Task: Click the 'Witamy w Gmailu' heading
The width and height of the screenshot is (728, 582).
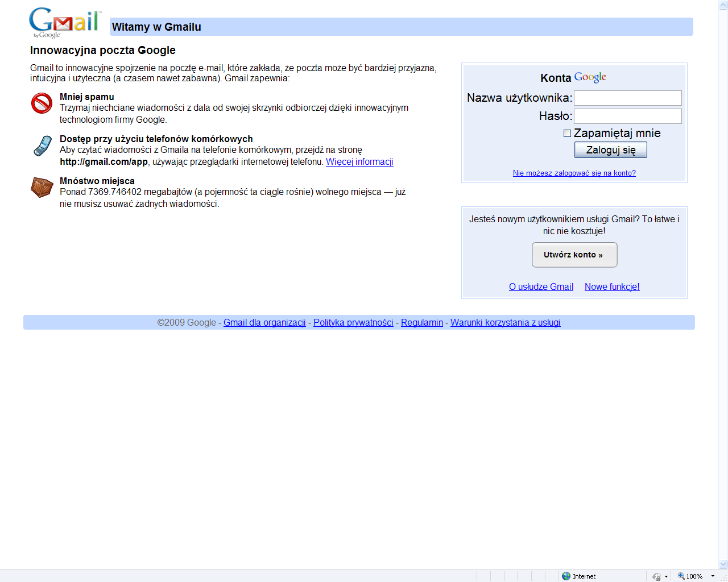Action: [x=156, y=27]
